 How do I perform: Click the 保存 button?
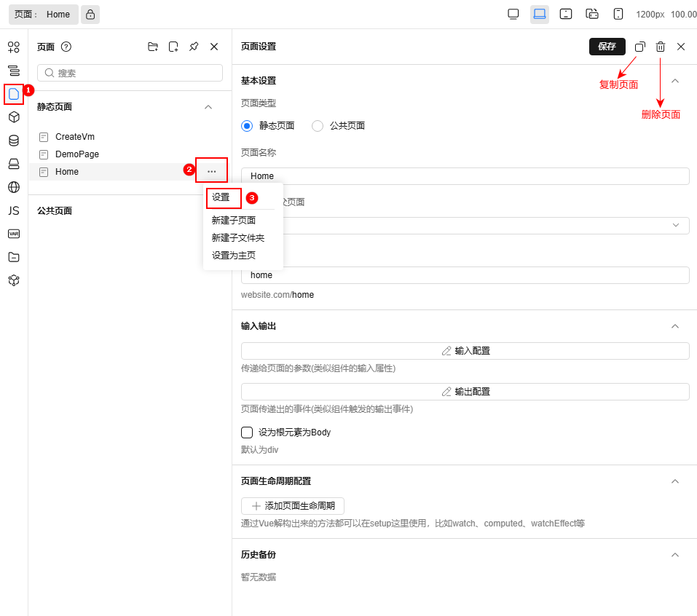[607, 46]
